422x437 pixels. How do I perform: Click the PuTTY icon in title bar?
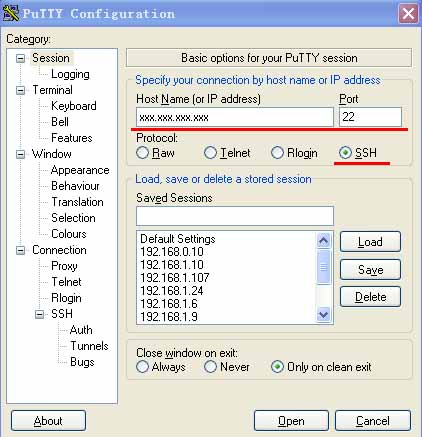[x=11, y=14]
